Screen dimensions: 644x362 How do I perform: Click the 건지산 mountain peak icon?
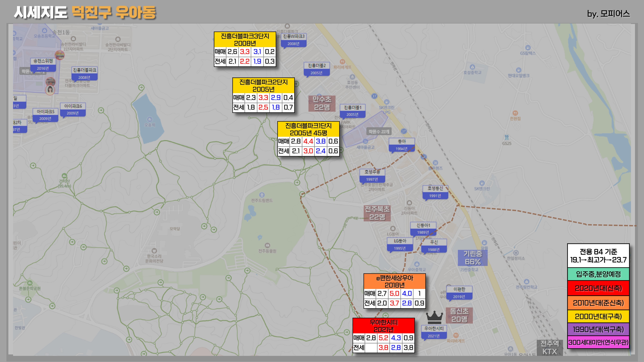point(64,176)
